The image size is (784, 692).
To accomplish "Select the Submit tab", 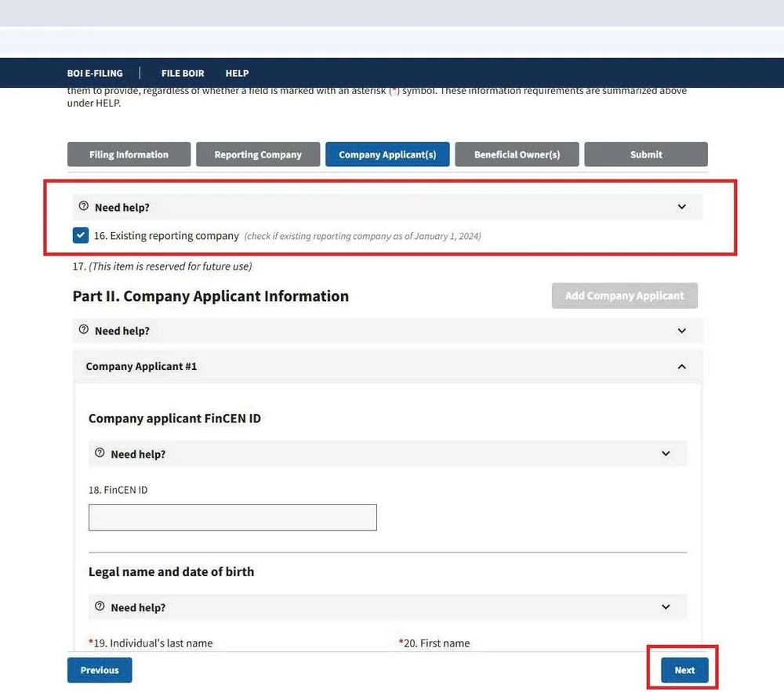I will (645, 154).
